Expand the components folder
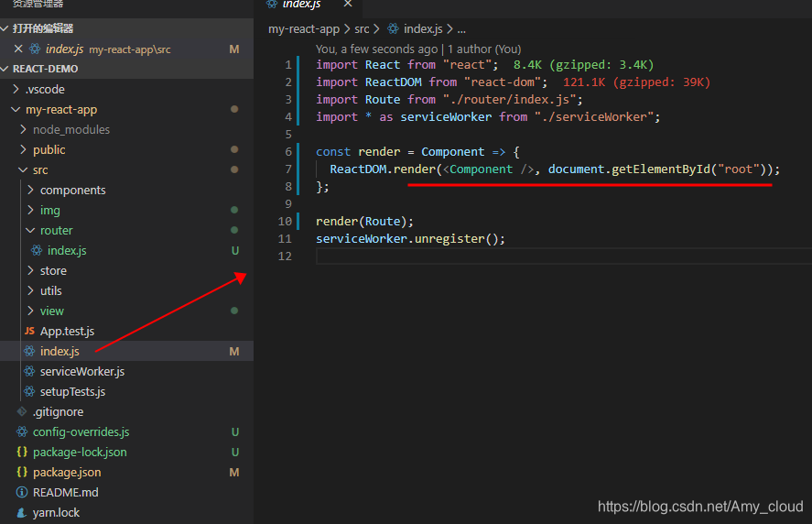The height and width of the screenshot is (524, 812). click(x=30, y=190)
